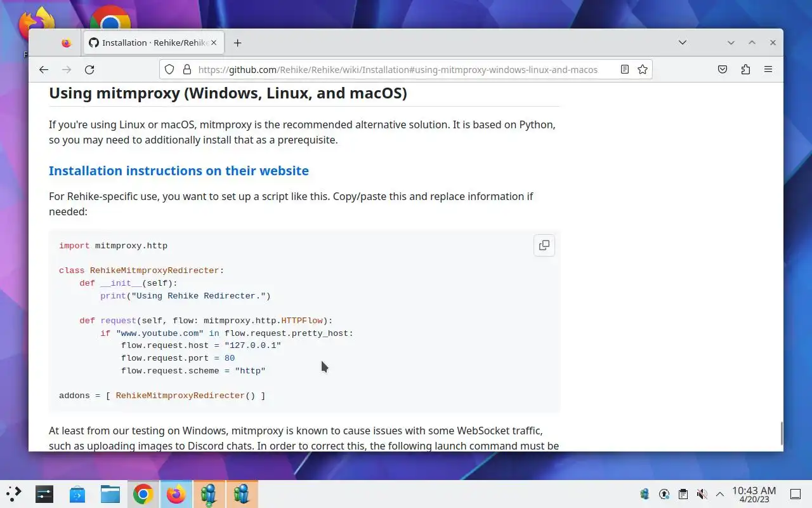
Task: Open the Firefox extensions panel
Action: [745, 70]
